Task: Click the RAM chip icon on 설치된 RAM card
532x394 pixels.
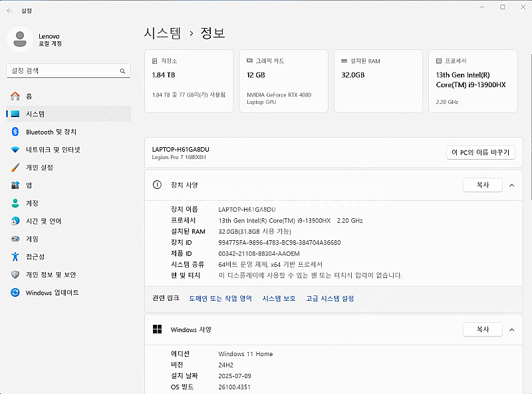Action: (x=344, y=61)
